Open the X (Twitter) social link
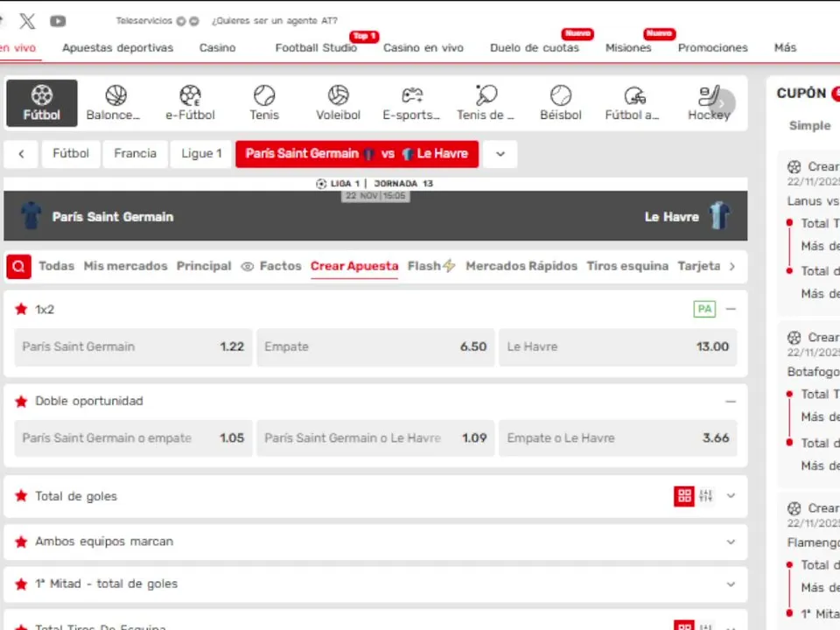 pyautogui.click(x=27, y=21)
